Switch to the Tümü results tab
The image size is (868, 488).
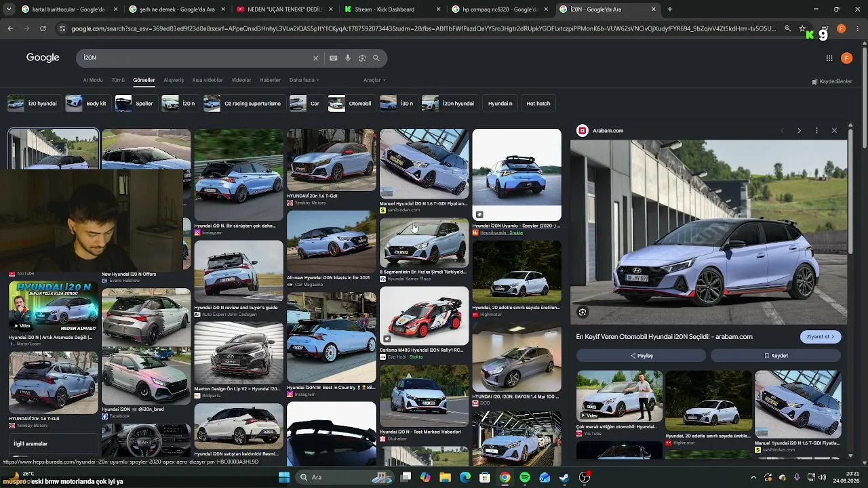tap(118, 80)
